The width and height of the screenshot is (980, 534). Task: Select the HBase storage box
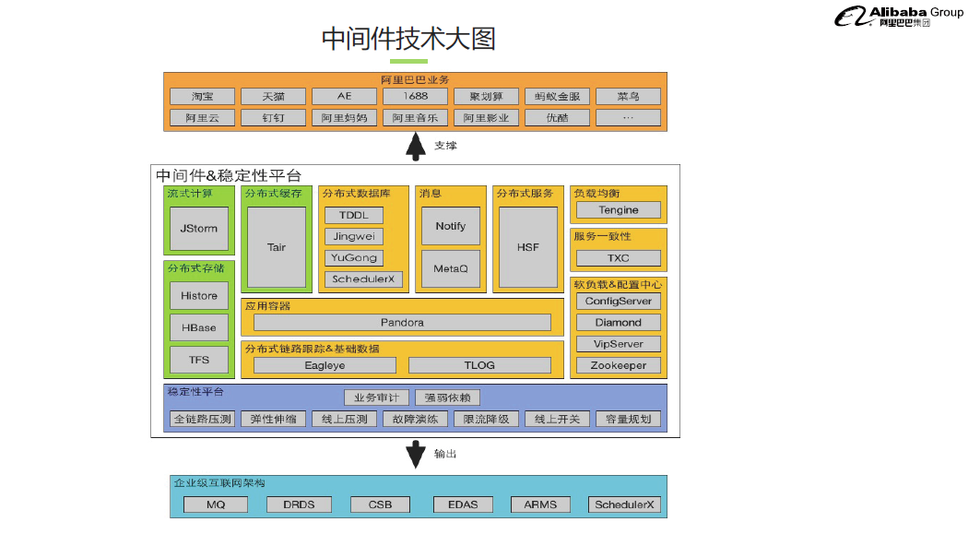point(199,327)
